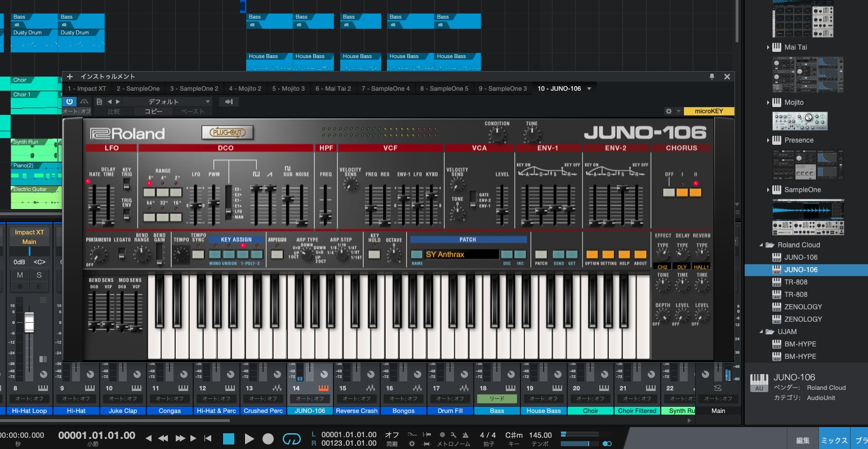The image size is (868, 449).
Task: Click the sidechain arrow icon
Action: coord(229,102)
